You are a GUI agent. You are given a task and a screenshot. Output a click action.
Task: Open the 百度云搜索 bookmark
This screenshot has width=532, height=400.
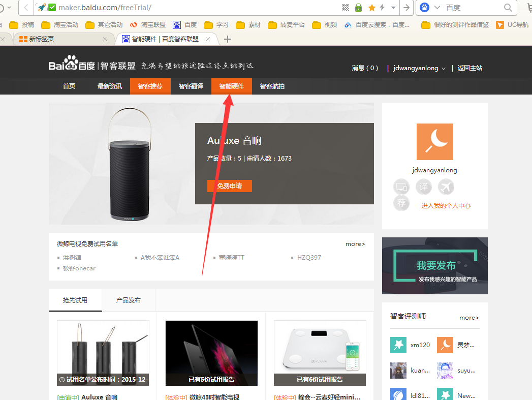pyautogui.click(x=377, y=25)
